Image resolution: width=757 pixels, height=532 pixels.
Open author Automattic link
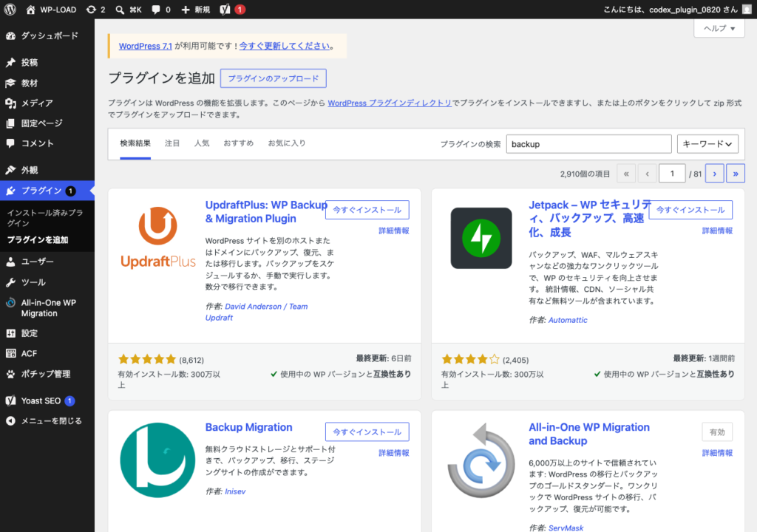568,320
